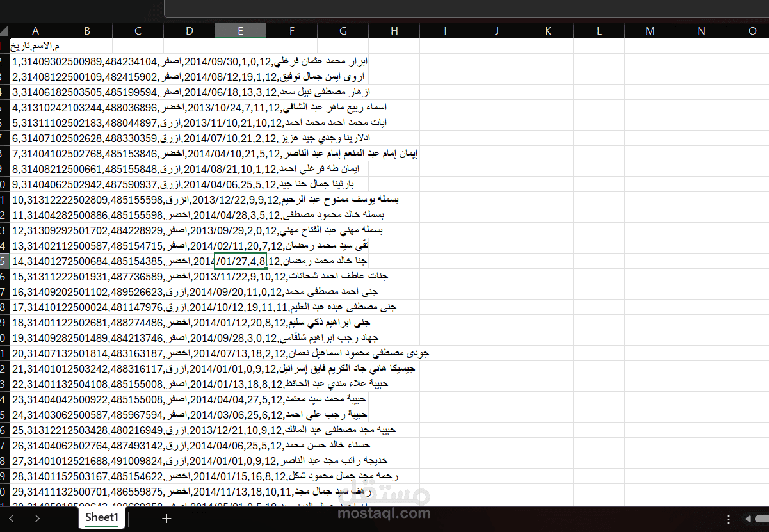Switch to the Sheet1 tab
769x532 pixels.
(x=102, y=517)
